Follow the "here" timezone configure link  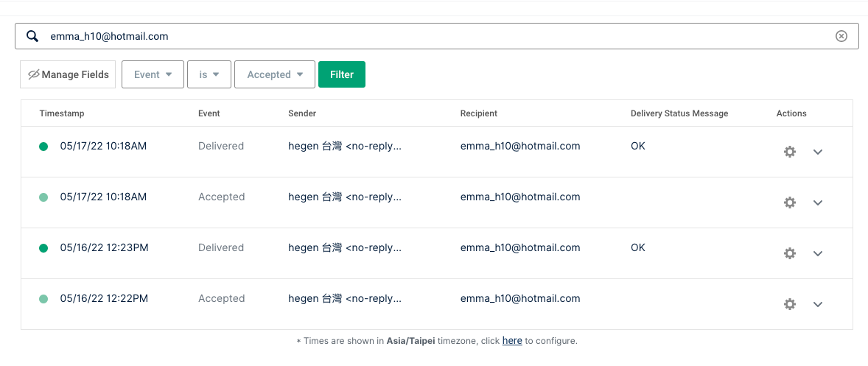click(x=512, y=341)
